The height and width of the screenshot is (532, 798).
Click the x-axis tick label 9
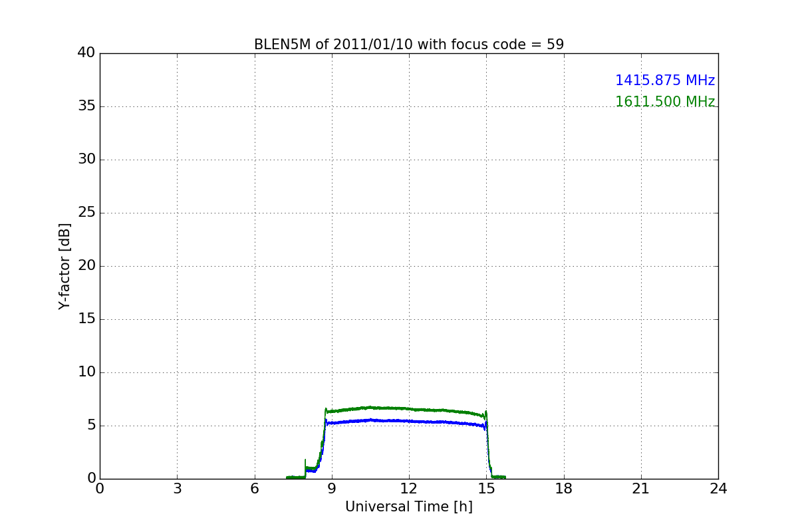coord(332,489)
